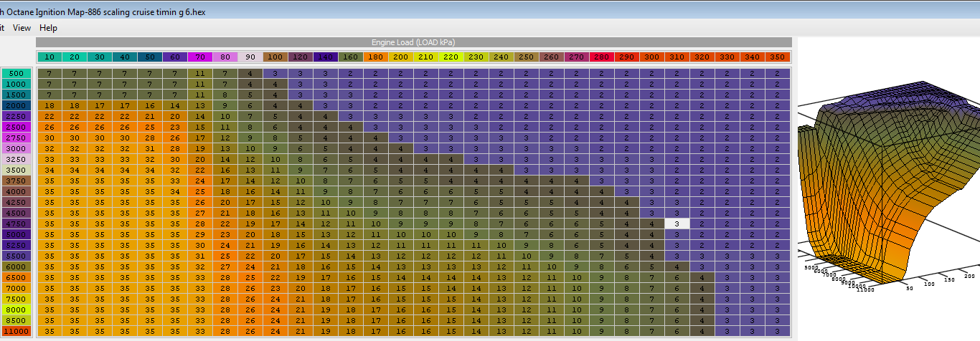Click cell value 27 at 4500 RPM, 70 kPa

(200, 213)
